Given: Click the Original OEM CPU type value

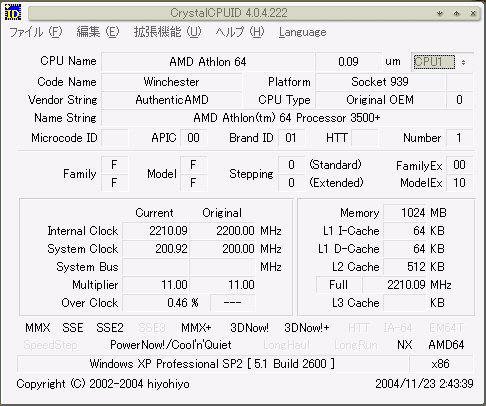Looking at the screenshot, I should [x=380, y=100].
